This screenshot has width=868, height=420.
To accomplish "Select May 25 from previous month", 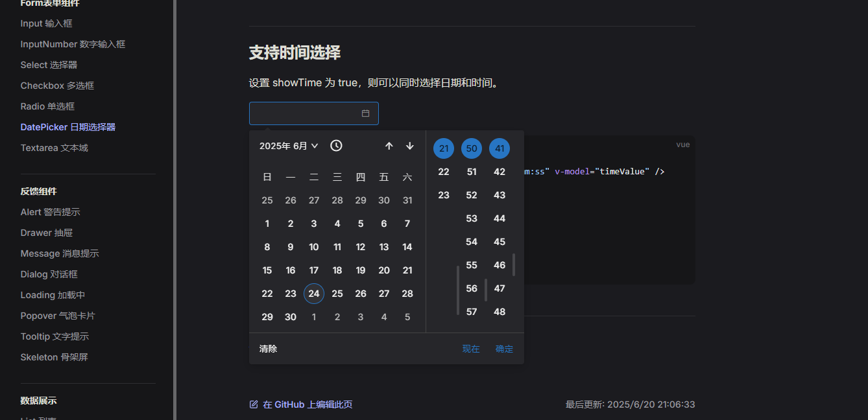I will click(267, 200).
